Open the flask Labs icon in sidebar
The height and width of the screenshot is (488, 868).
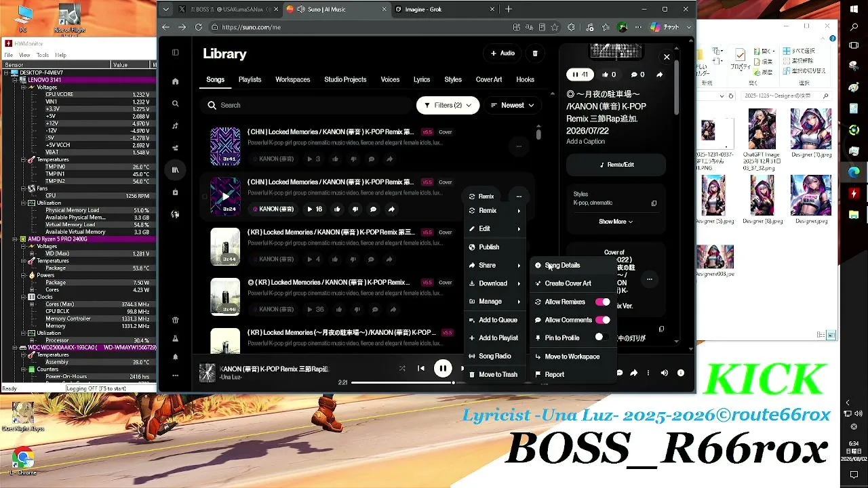click(176, 338)
